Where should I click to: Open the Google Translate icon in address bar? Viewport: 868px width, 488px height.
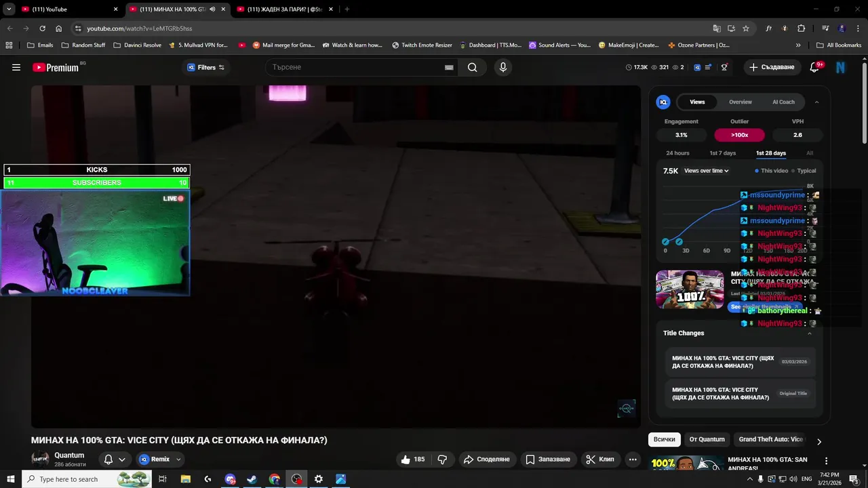pyautogui.click(x=717, y=28)
